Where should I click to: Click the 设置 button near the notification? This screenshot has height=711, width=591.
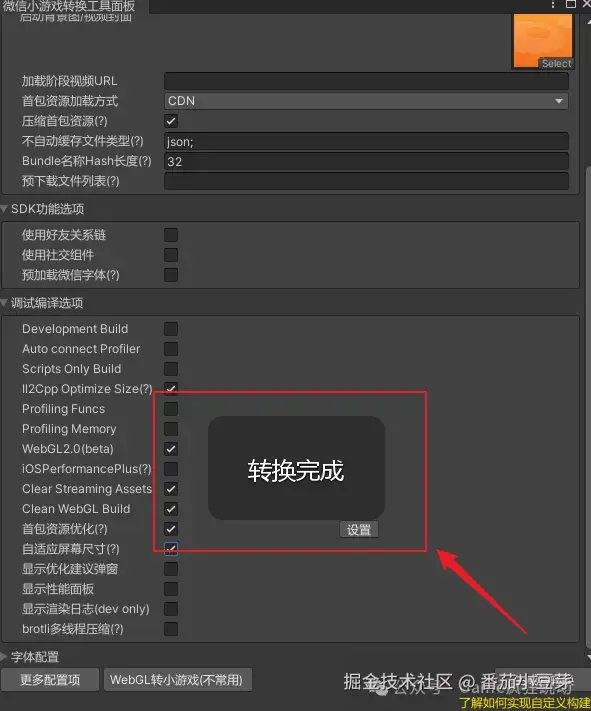[x=359, y=529]
